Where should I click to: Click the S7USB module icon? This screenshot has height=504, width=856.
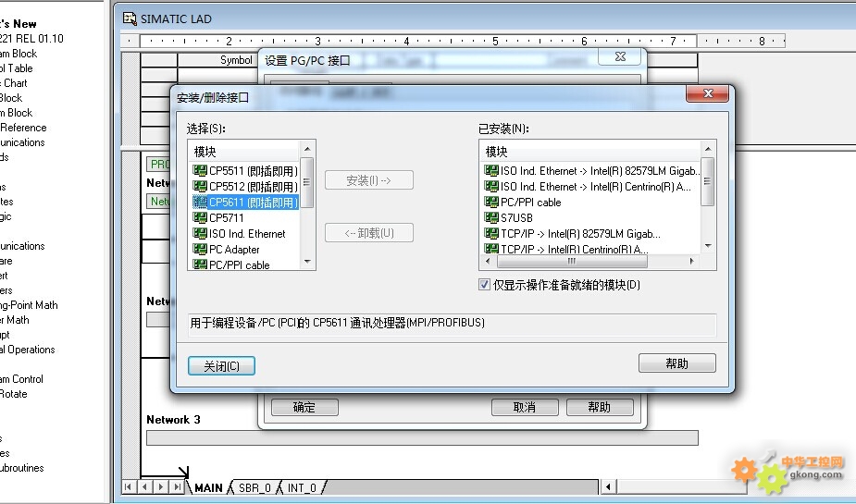[491, 217]
